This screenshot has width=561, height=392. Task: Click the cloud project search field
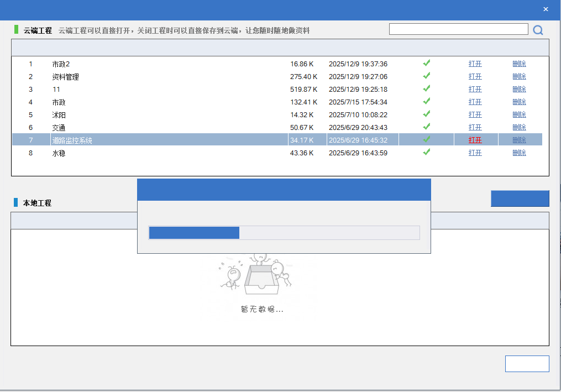click(x=458, y=29)
